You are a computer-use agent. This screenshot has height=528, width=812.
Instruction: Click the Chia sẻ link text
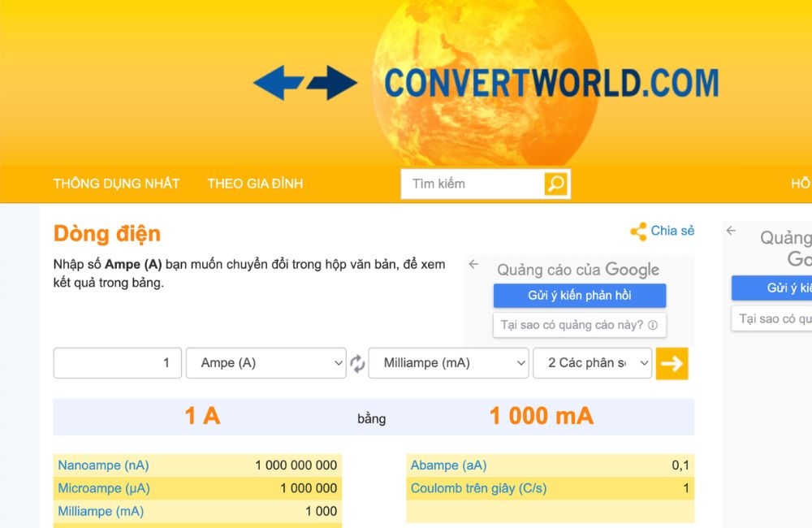click(x=672, y=231)
